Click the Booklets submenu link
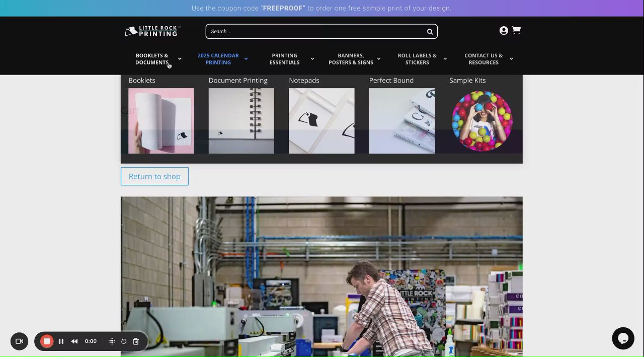The height and width of the screenshot is (357, 644). click(142, 81)
